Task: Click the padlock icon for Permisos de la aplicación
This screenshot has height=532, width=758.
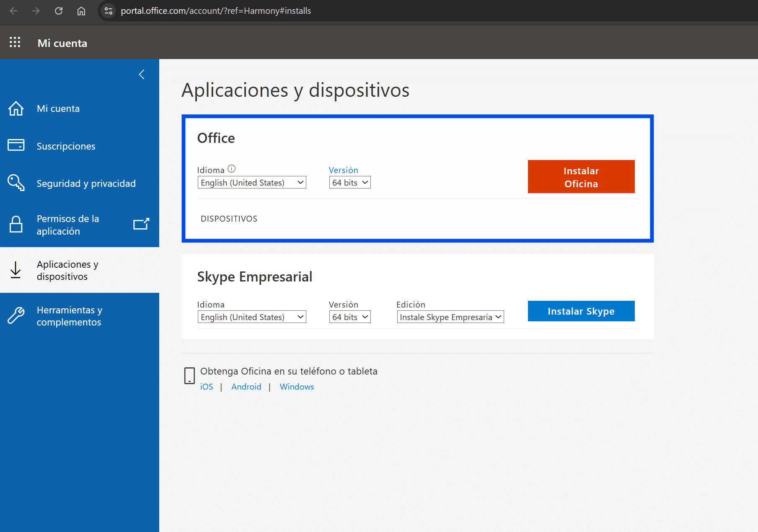Action: point(16,224)
